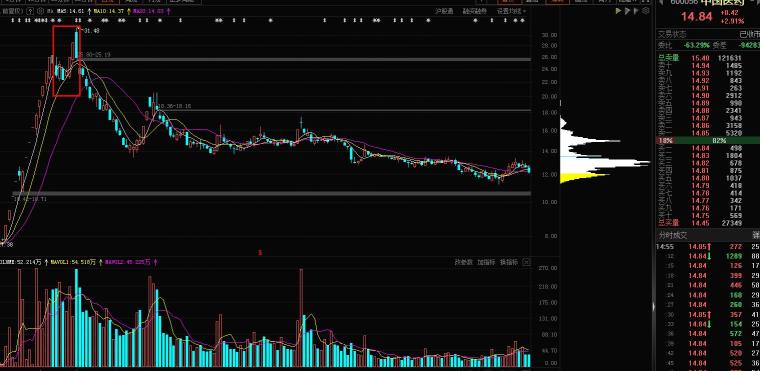The width and height of the screenshot is (760, 371).
Task: Click buy order price 14.80
Action: [701, 178]
